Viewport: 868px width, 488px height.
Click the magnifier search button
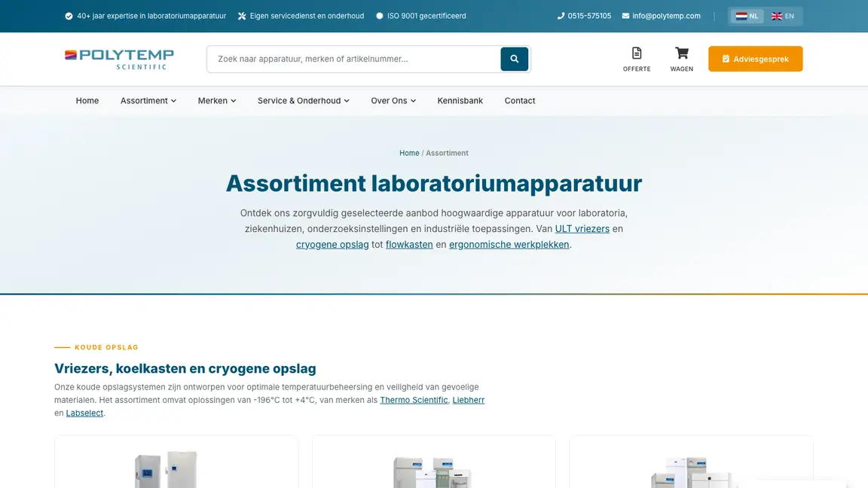[515, 59]
